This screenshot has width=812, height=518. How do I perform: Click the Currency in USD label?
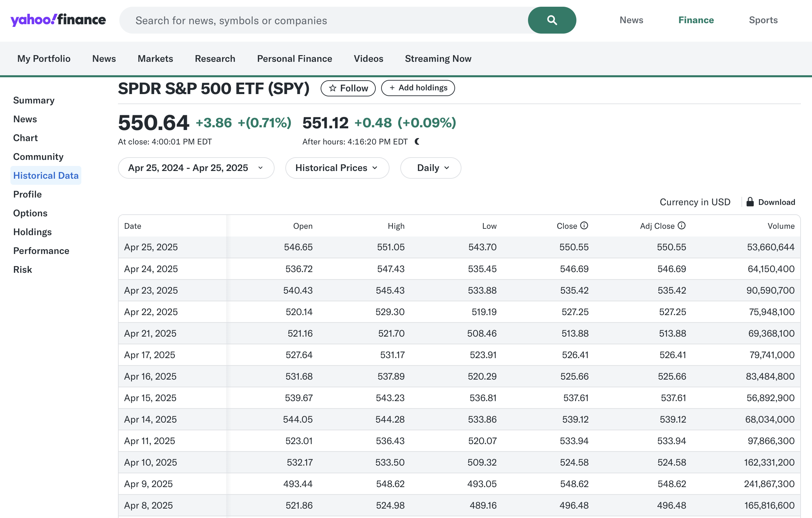point(695,202)
